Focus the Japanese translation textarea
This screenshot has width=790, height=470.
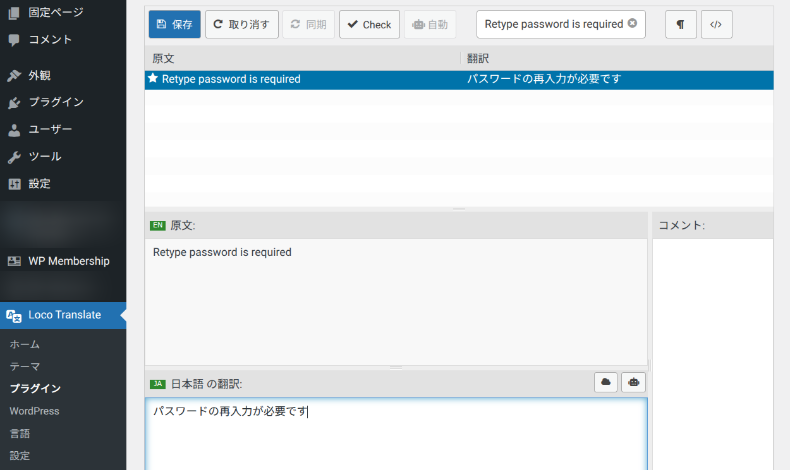(x=396, y=434)
